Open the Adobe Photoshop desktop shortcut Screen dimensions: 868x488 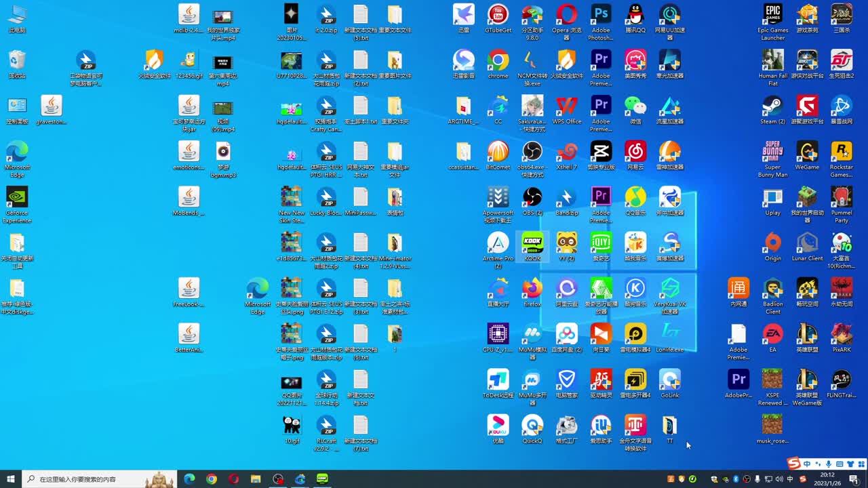coord(601,15)
